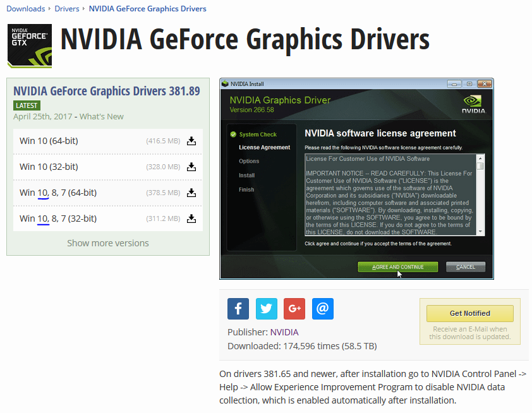Go to Downloads breadcrumb

tap(26, 8)
